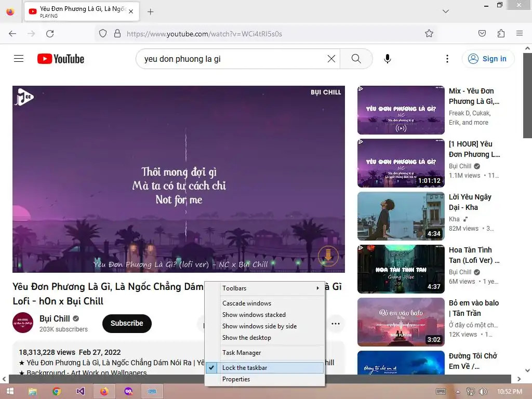Click the Firefox address bar URL
532x399 pixels.
pyautogui.click(x=204, y=34)
